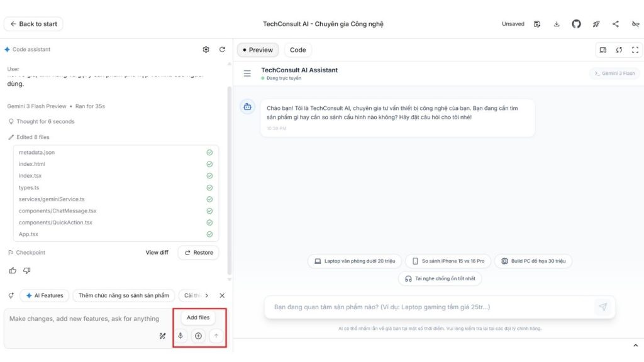Screen dimensions: 644x362
Task: Click the download code icon
Action: (x=557, y=24)
